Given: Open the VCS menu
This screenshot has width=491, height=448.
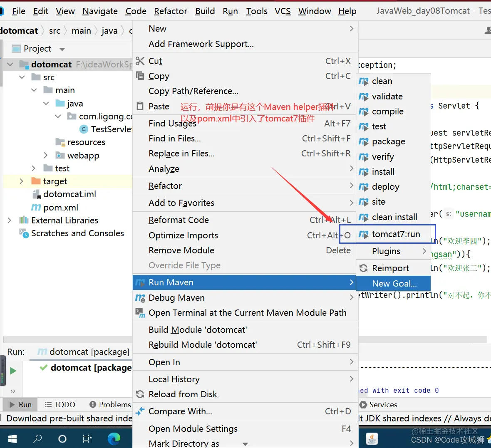Looking at the screenshot, I should pyautogui.click(x=283, y=11).
